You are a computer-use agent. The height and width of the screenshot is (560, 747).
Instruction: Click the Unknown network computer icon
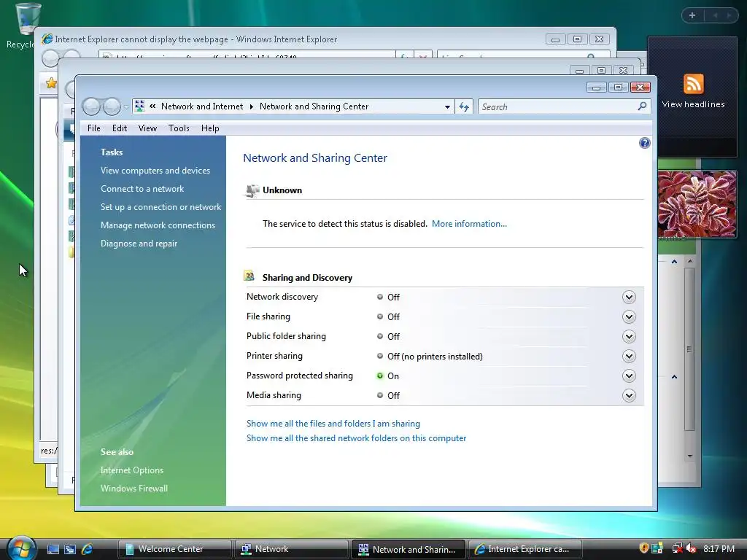(x=252, y=190)
